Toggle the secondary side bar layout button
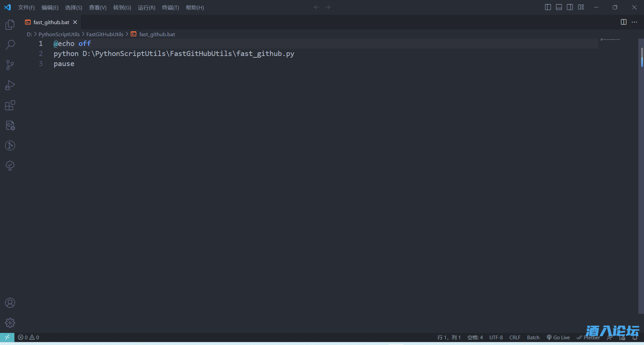This screenshot has width=644, height=345. (x=570, y=7)
